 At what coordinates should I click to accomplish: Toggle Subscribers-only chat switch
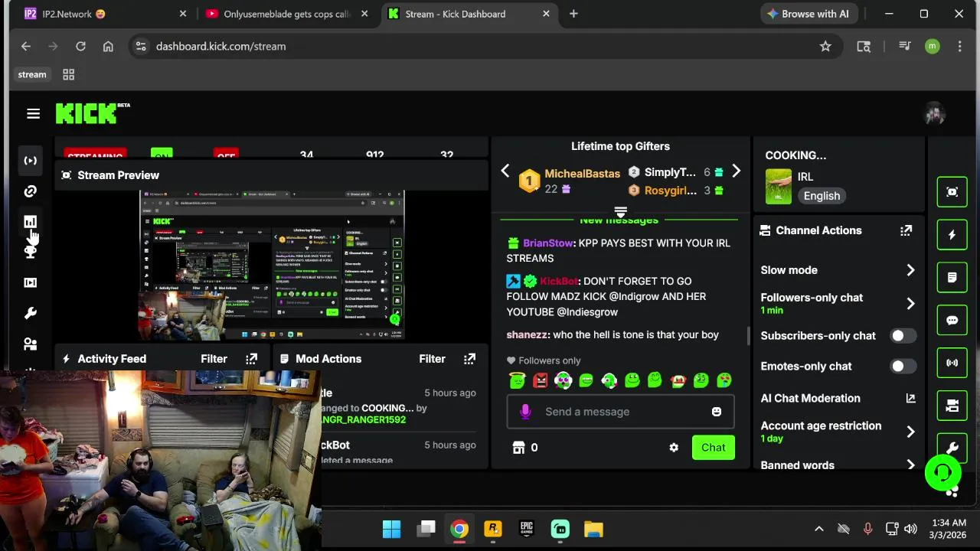point(903,336)
